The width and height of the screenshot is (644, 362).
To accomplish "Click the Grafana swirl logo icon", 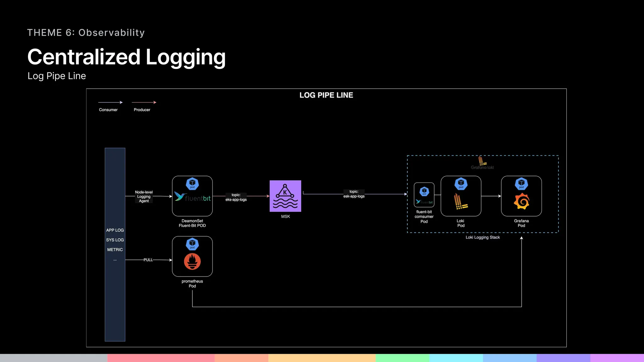I will [521, 201].
